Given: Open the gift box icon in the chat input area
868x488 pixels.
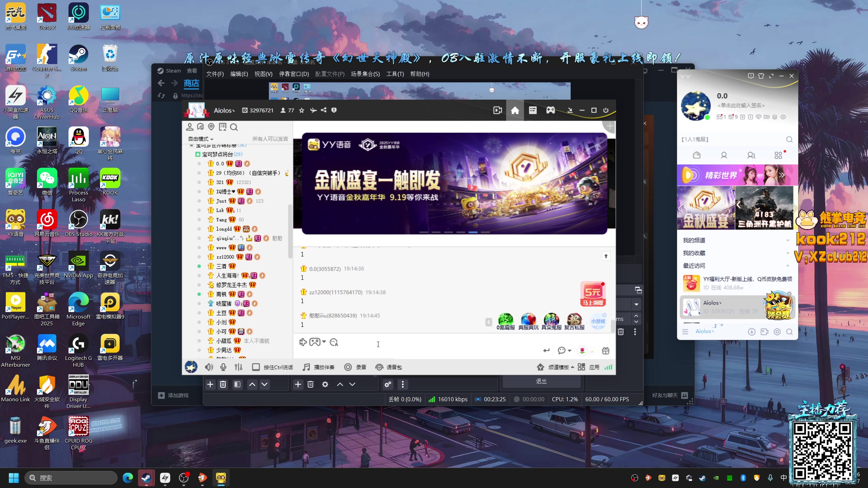Looking at the screenshot, I should (x=606, y=351).
